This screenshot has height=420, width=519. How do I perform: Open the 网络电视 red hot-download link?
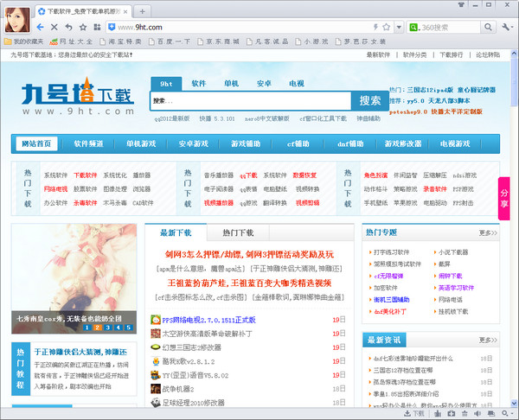click(x=55, y=189)
